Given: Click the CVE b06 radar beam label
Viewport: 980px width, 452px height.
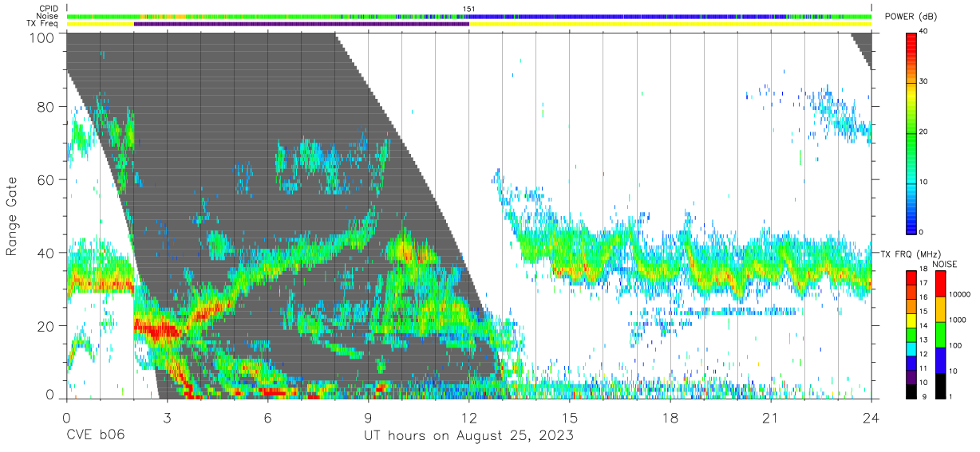Looking at the screenshot, I should [x=95, y=435].
